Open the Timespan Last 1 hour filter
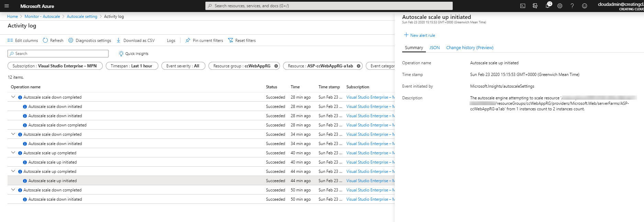The width and height of the screenshot is (644, 222). (x=132, y=66)
